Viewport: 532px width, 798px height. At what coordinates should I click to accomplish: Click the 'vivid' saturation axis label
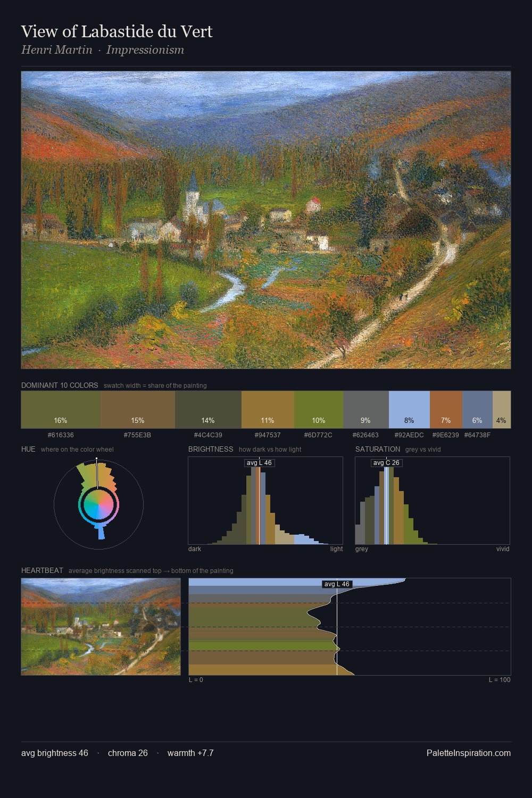[x=503, y=549]
